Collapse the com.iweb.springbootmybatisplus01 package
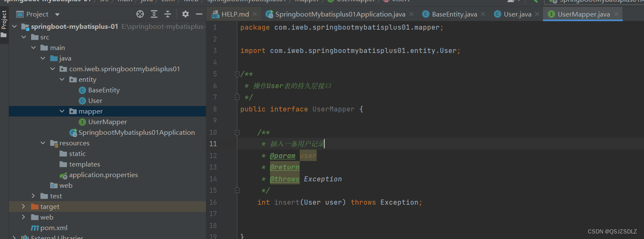The height and width of the screenshot is (239, 644). pos(52,69)
